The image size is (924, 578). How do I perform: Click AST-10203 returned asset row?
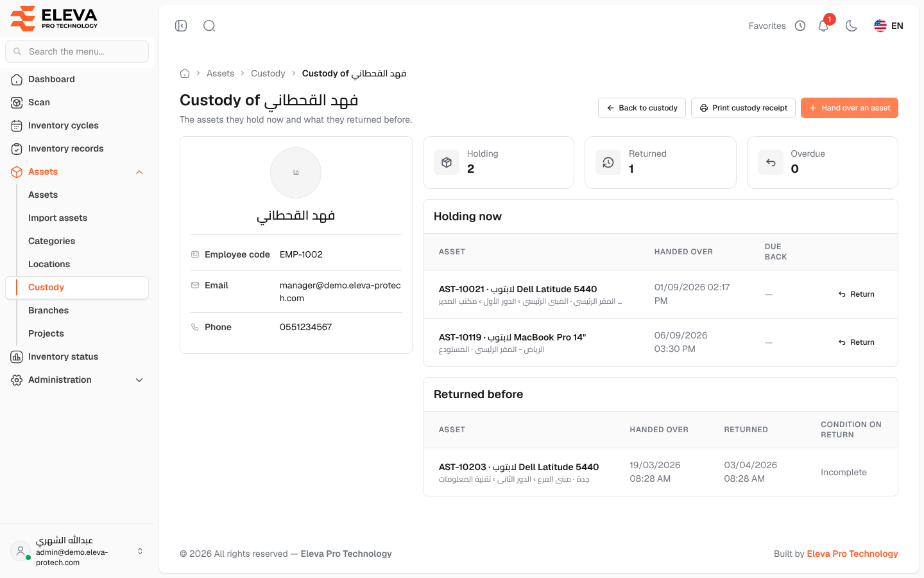click(x=660, y=472)
